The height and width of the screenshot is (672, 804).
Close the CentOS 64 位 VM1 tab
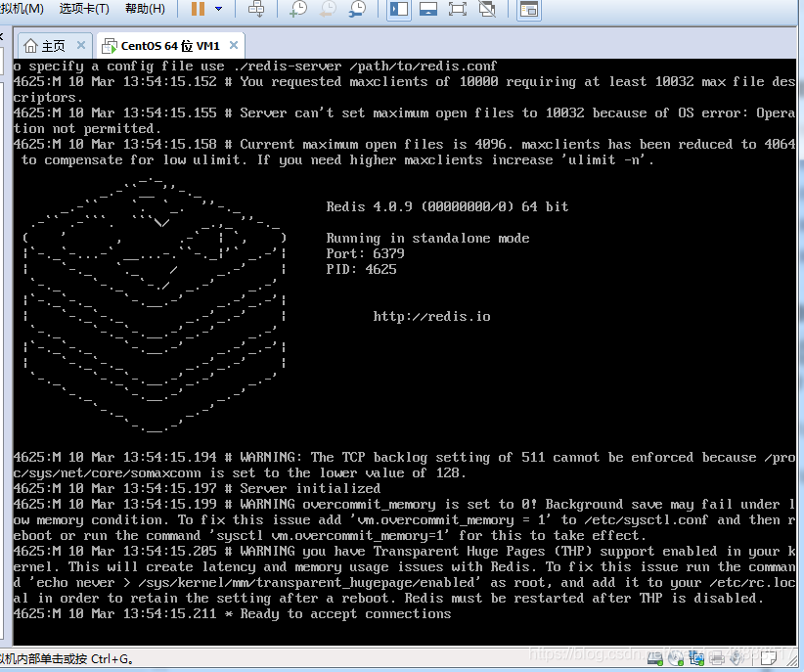[x=234, y=45]
